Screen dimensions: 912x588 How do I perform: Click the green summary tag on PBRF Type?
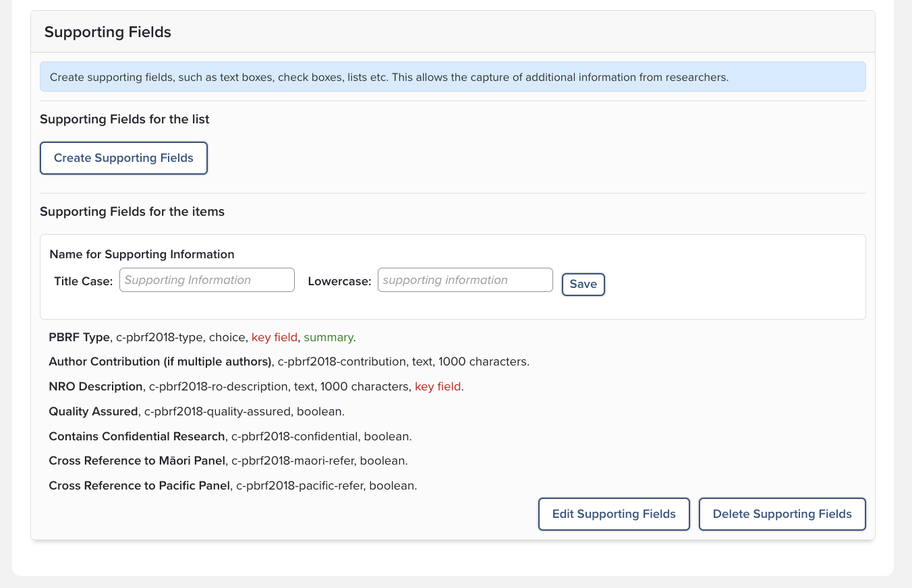point(328,337)
